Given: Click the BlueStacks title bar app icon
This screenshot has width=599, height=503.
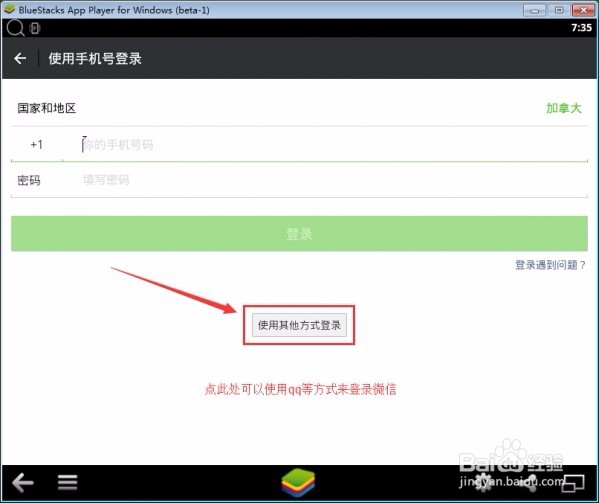Looking at the screenshot, I should coord(9,10).
